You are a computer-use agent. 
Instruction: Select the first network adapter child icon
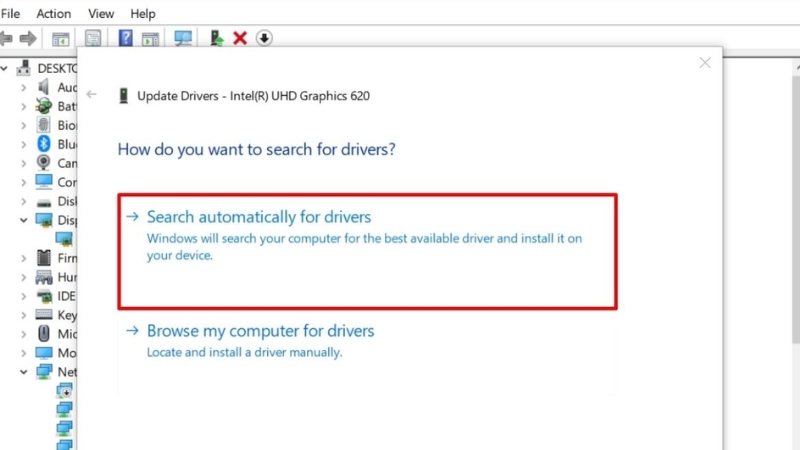(64, 391)
